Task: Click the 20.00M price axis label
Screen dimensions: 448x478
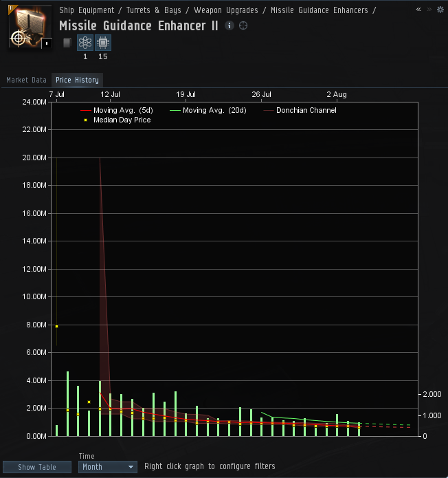Action: (34, 157)
